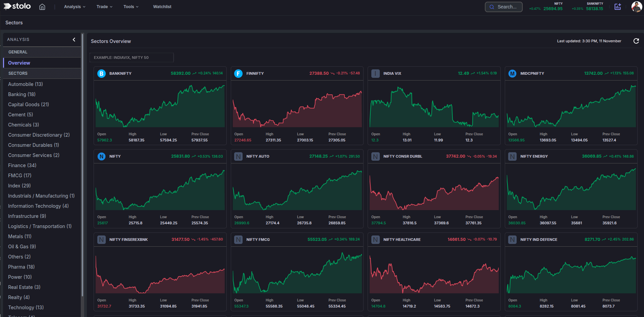Image resolution: width=644 pixels, height=317 pixels.
Task: Click the BANKNIFTY blue B icon
Action: 101,73
